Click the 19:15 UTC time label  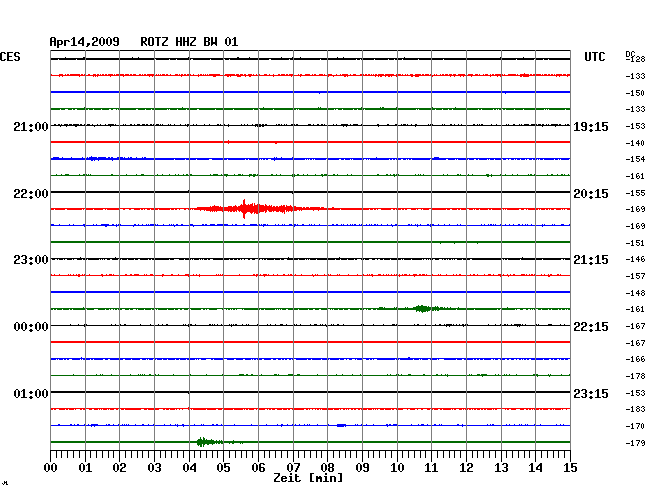591,126
